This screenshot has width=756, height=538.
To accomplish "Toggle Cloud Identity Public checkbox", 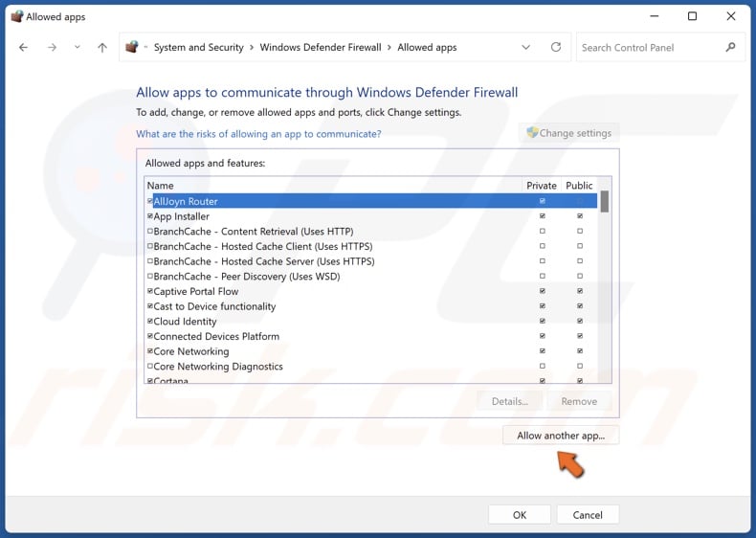I will tap(580, 321).
